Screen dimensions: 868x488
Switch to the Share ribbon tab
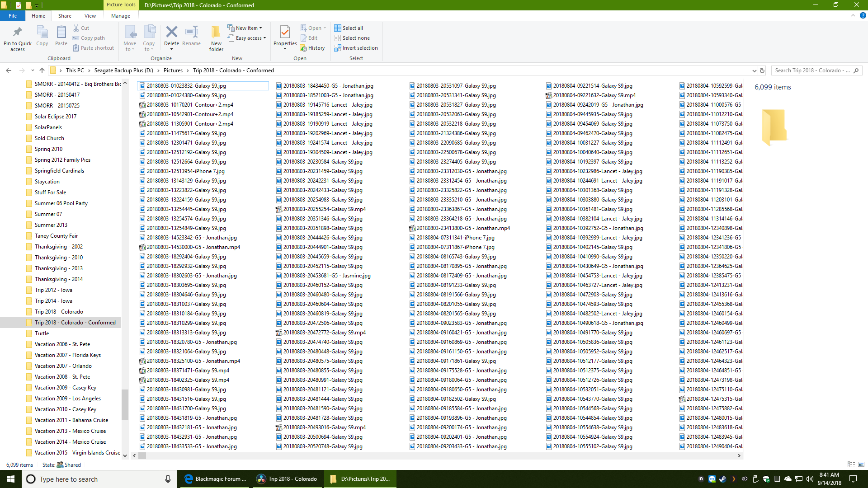[x=65, y=16]
